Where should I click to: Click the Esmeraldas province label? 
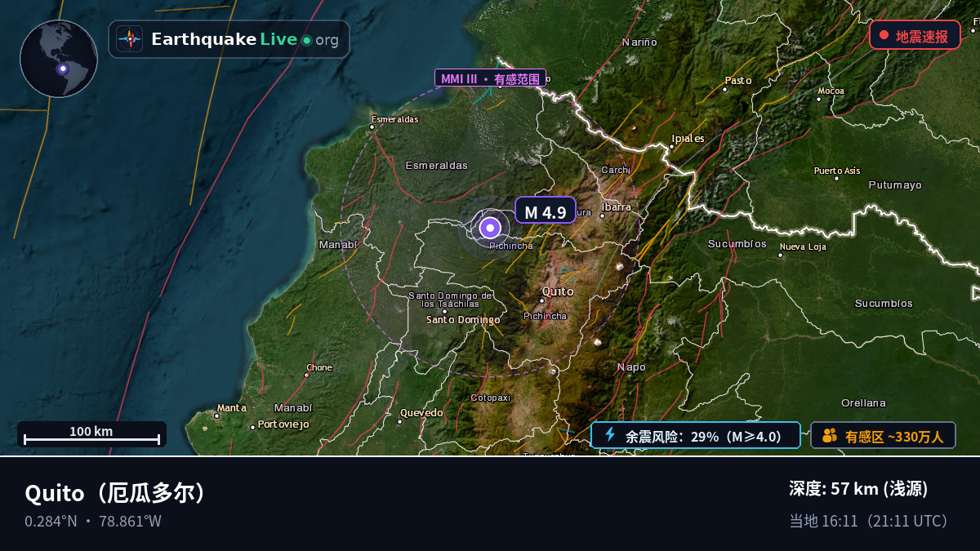(437, 166)
